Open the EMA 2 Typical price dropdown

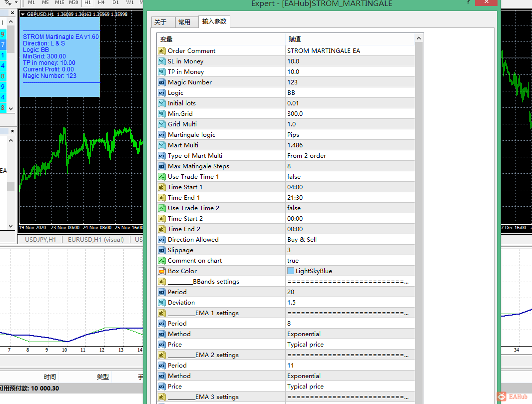pyautogui.click(x=350, y=387)
